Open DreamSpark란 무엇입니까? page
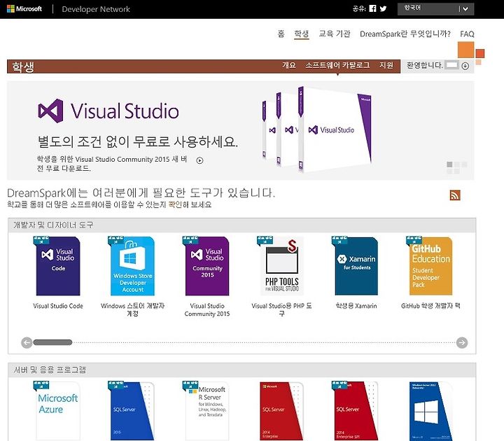The image size is (504, 441). [405, 34]
